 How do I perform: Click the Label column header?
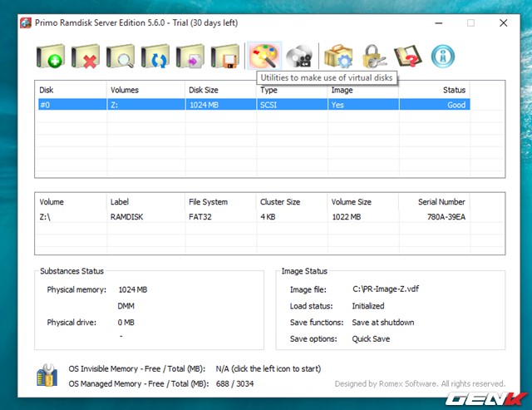120,202
